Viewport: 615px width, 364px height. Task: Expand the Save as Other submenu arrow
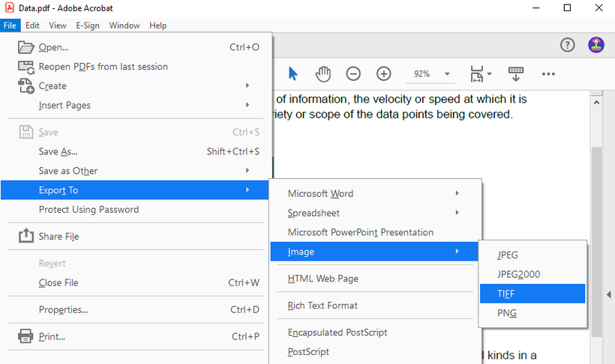(x=247, y=171)
